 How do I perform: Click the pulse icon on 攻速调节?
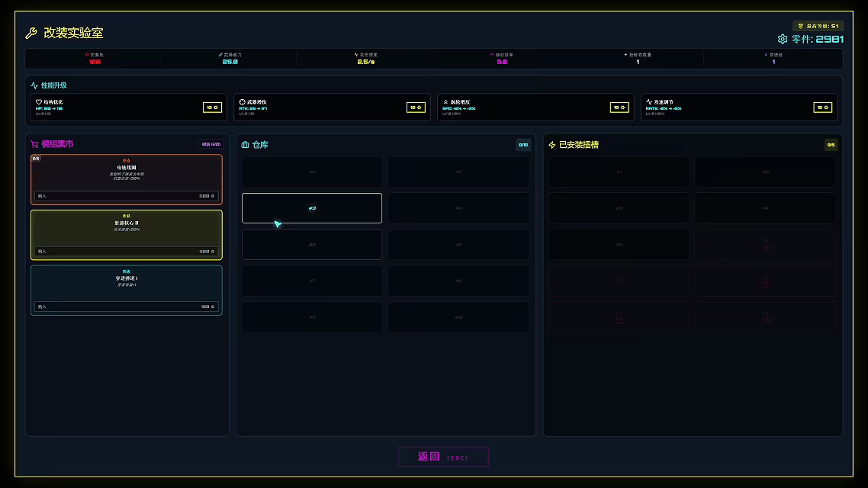click(649, 102)
